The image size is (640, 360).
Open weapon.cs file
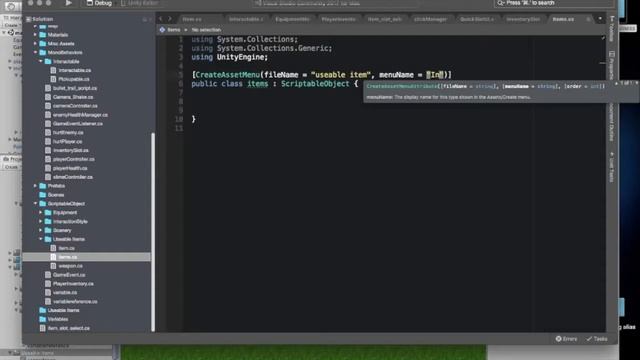point(70,266)
